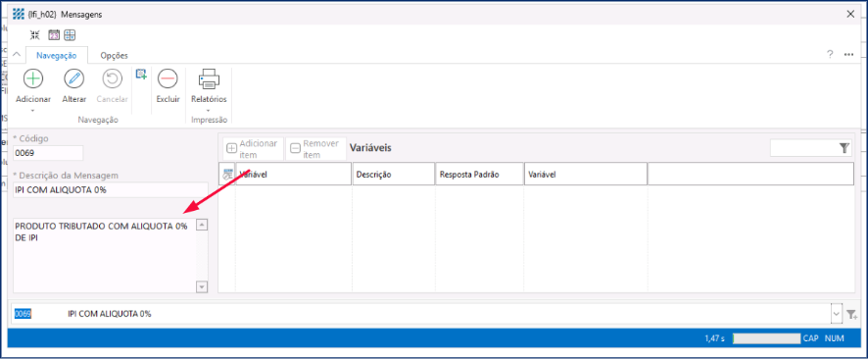Switch to the Opções tab

pyautogui.click(x=114, y=55)
